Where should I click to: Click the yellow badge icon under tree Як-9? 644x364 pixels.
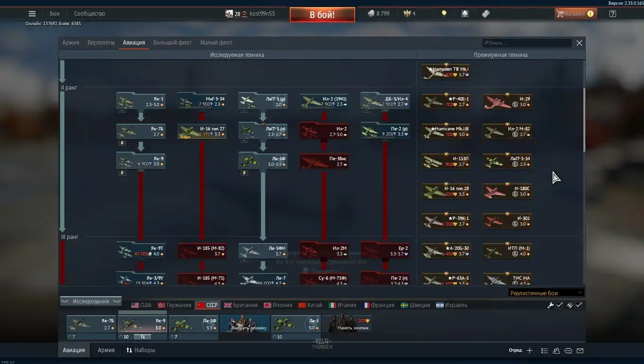tap(122, 173)
